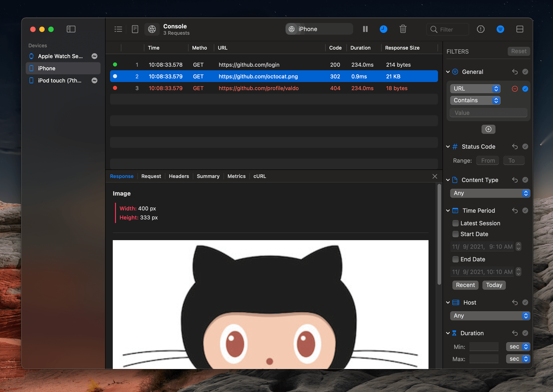Viewport: 553px width, 392px height.
Task: Toggle the URL filter rule blue checkmark
Action: (x=525, y=89)
